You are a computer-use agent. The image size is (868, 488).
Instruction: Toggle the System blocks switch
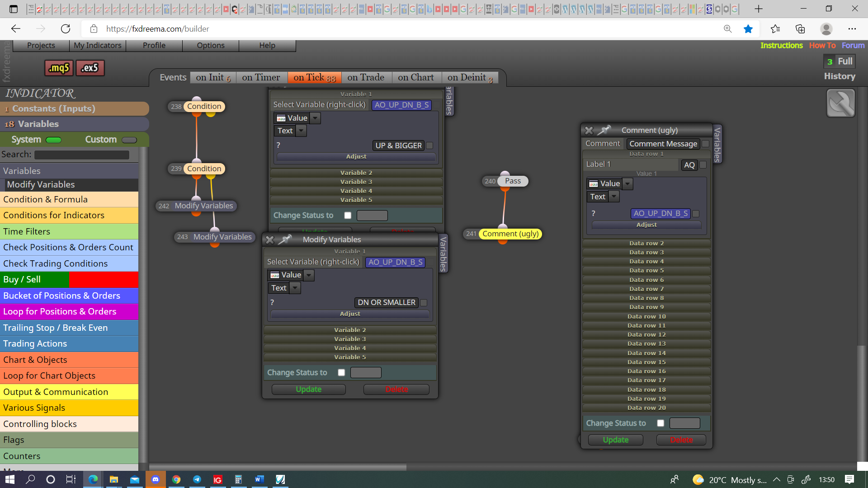(x=54, y=140)
